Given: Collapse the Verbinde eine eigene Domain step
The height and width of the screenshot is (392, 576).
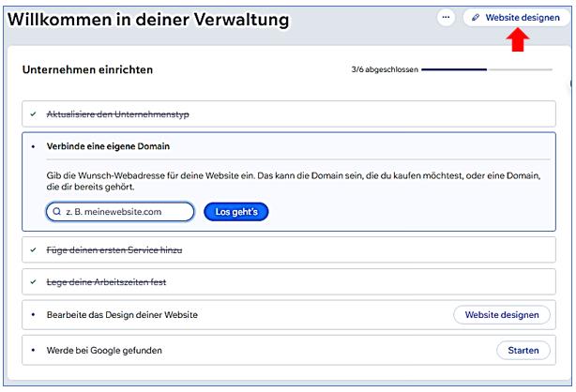Looking at the screenshot, I should point(108,147).
